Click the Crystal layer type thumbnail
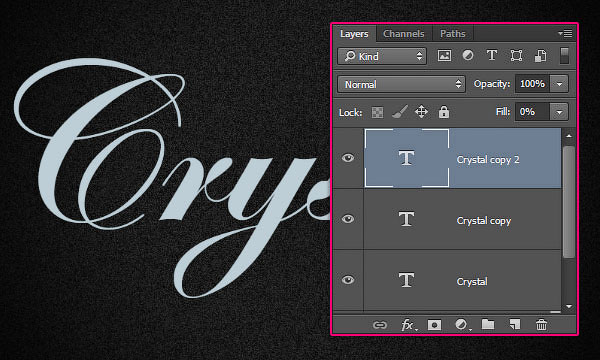 406,280
